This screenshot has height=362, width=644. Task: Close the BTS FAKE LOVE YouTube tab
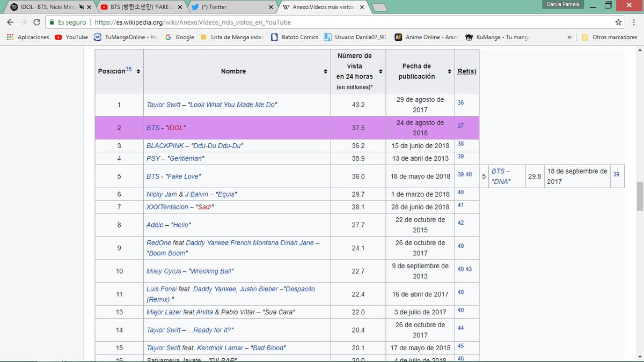click(x=181, y=8)
